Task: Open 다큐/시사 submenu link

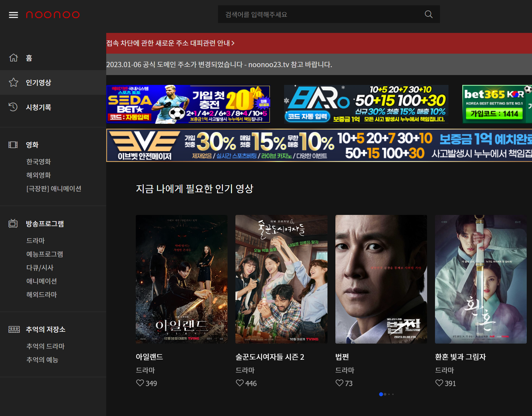Action: (x=40, y=268)
